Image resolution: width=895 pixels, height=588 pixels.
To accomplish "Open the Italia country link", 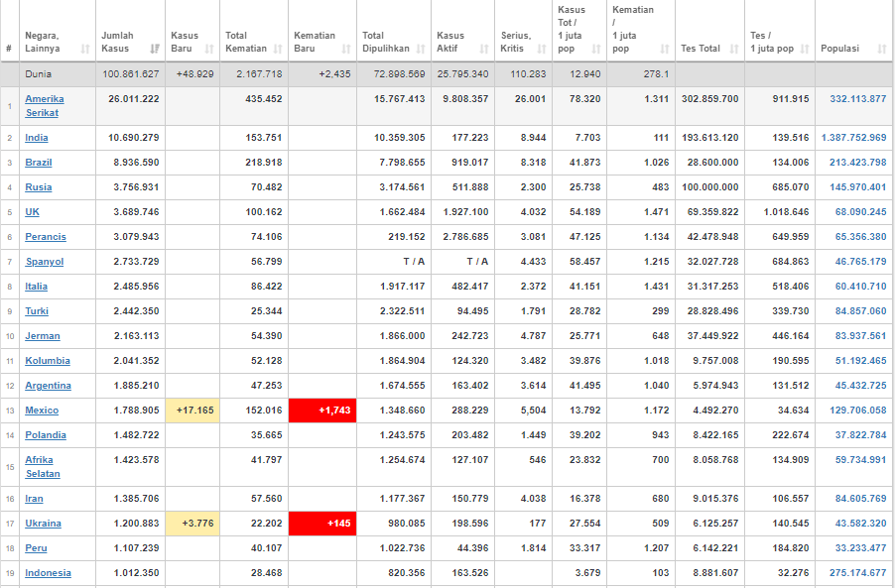I will pyautogui.click(x=36, y=287).
